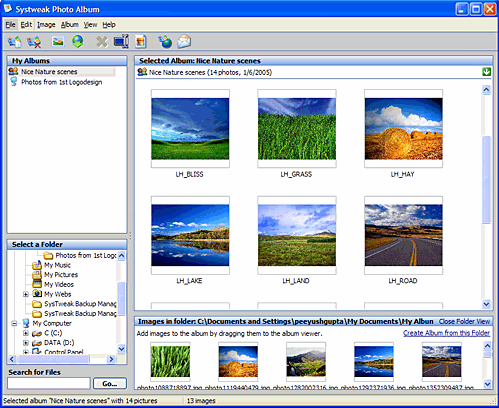Collapse the My Computer tree node
The height and width of the screenshot is (408, 499).
click(x=14, y=323)
